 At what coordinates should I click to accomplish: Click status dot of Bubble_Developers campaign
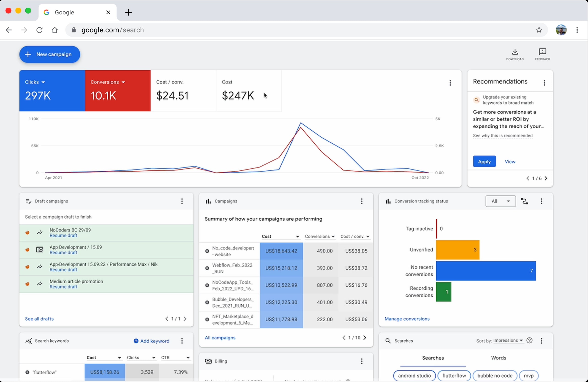207,302
